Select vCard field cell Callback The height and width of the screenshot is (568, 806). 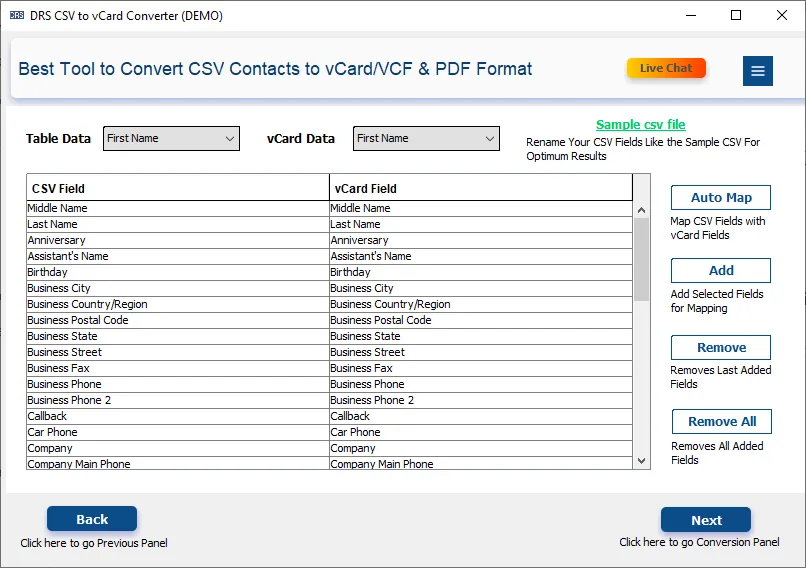click(481, 416)
